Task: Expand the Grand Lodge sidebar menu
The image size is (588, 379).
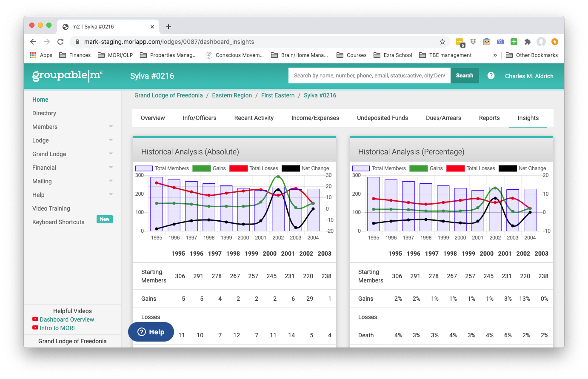Action: (x=72, y=154)
